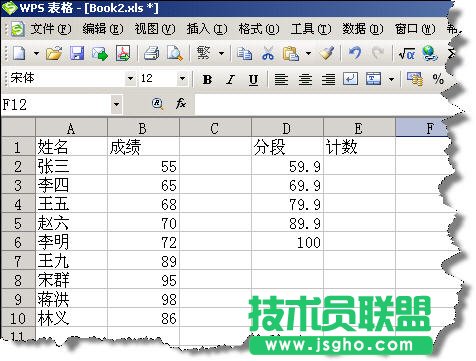Open the 格式(O) menu
This screenshot has height=361, width=476.
(x=259, y=29)
